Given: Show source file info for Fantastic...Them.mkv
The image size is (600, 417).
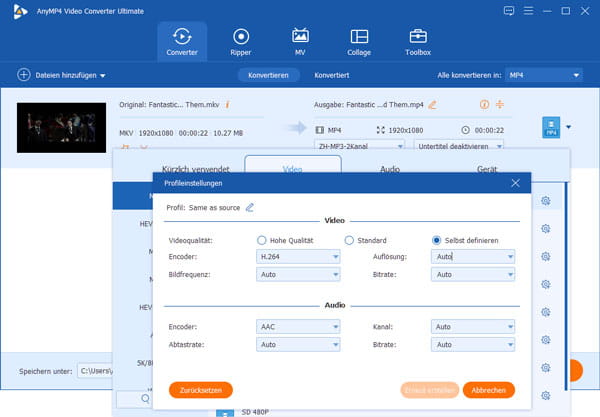Looking at the screenshot, I should click(x=227, y=104).
